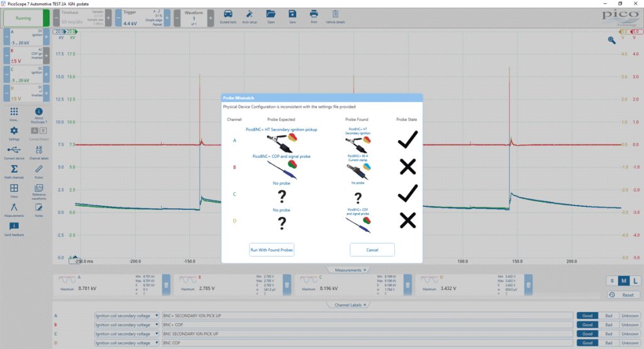Mark channel D label as Unknown
Image resolution: width=644 pixels, height=349 pixels.
point(630,343)
